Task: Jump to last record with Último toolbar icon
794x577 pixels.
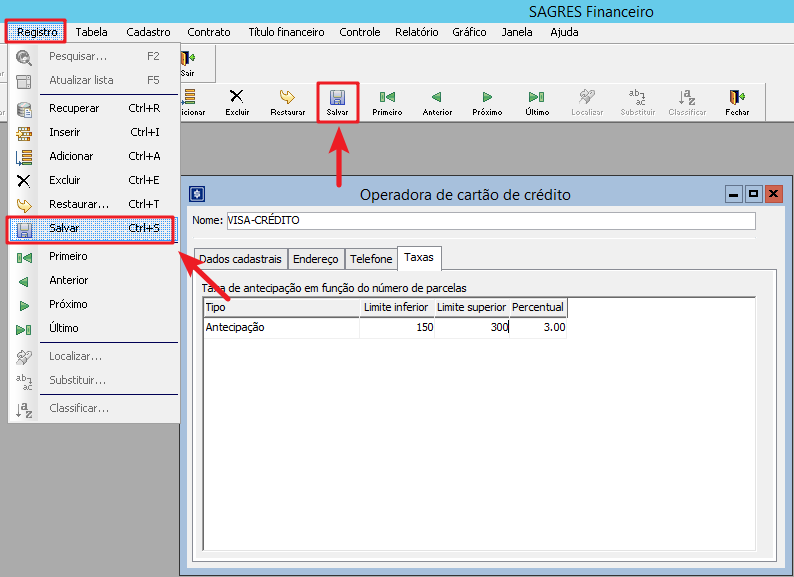Action: (537, 102)
